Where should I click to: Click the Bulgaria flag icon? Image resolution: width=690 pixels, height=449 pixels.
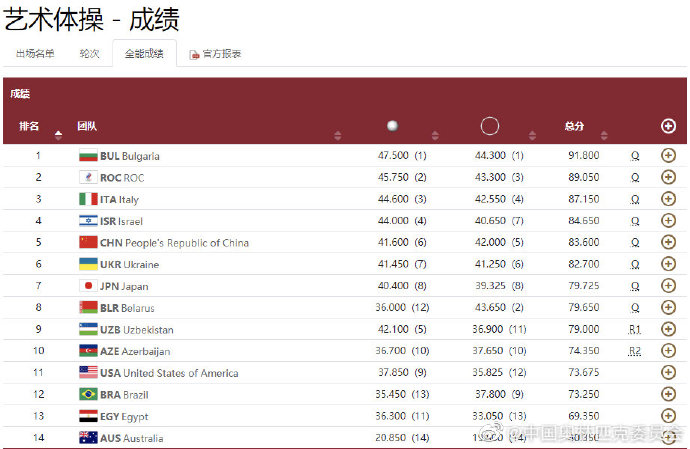point(88,156)
